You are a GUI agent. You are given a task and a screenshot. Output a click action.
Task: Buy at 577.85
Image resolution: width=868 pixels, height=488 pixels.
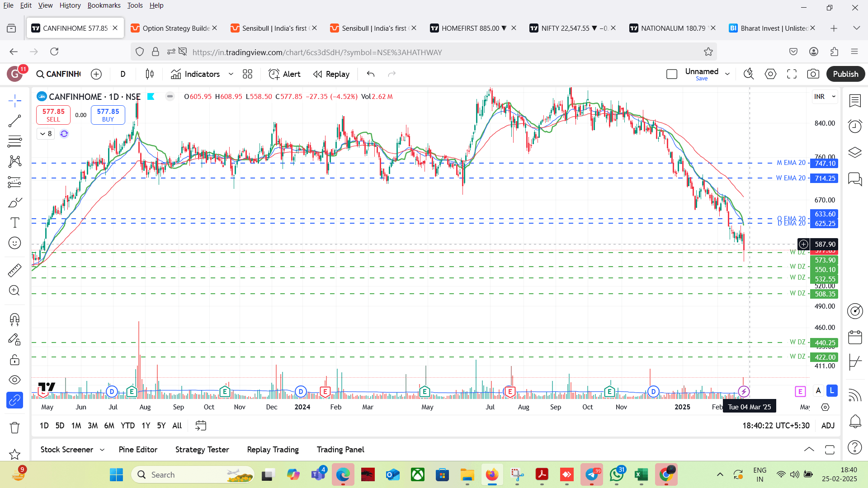pos(108,115)
